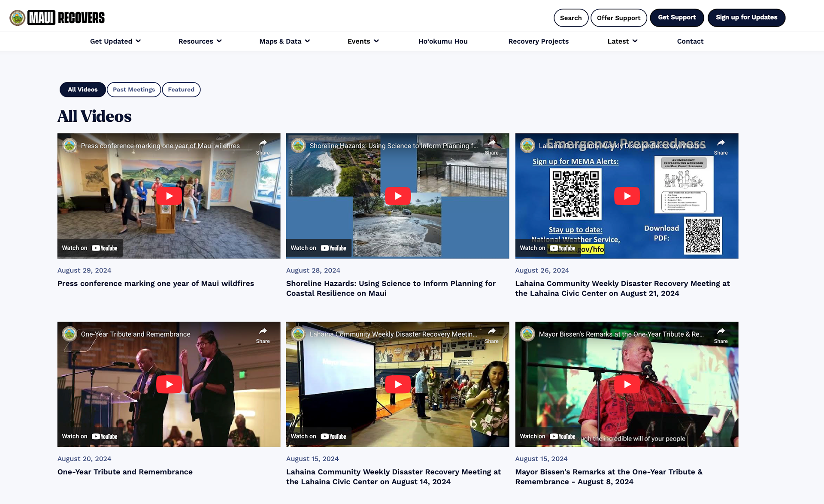Expand the Maps & Data menu
The width and height of the screenshot is (824, 504).
coord(285,41)
